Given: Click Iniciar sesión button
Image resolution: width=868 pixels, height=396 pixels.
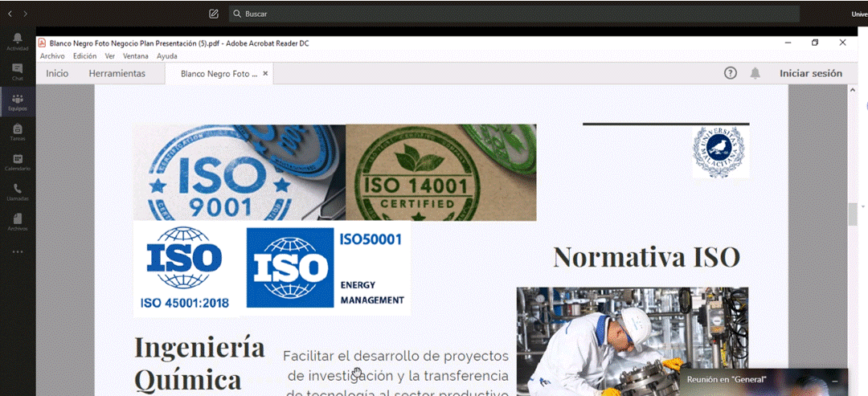Looking at the screenshot, I should click(811, 73).
